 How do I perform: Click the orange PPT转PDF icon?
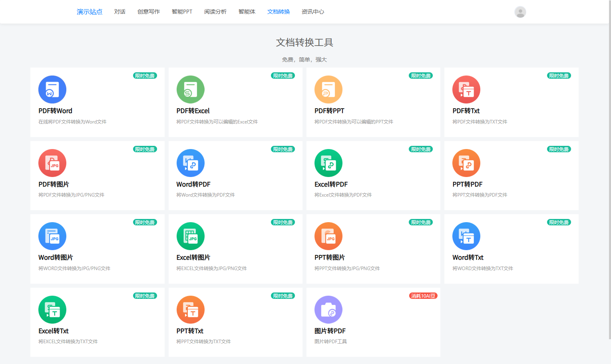(466, 163)
